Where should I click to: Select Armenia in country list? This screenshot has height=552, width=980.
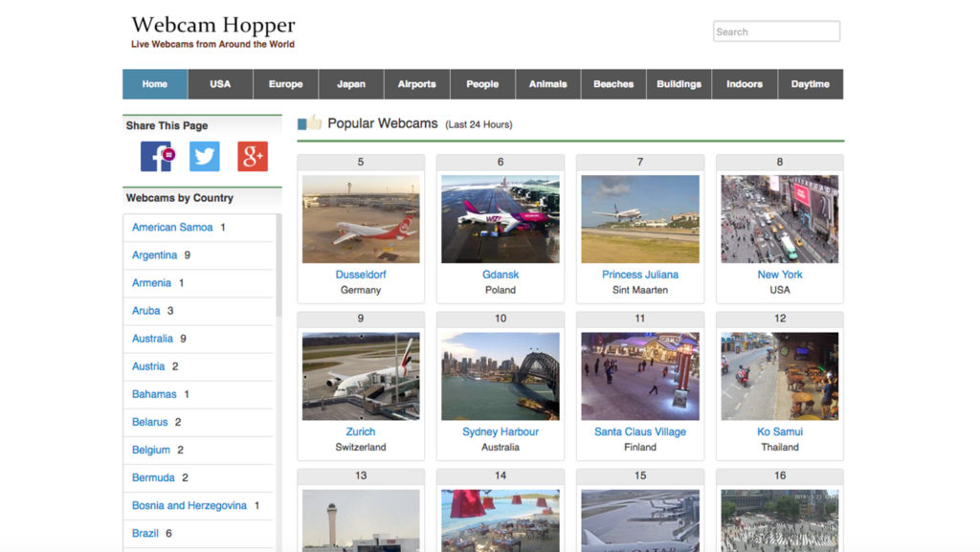pos(151,283)
